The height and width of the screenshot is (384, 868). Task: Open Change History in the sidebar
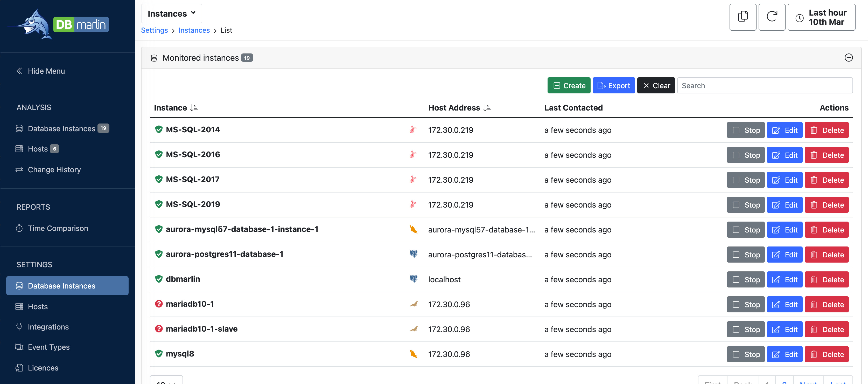tap(54, 170)
